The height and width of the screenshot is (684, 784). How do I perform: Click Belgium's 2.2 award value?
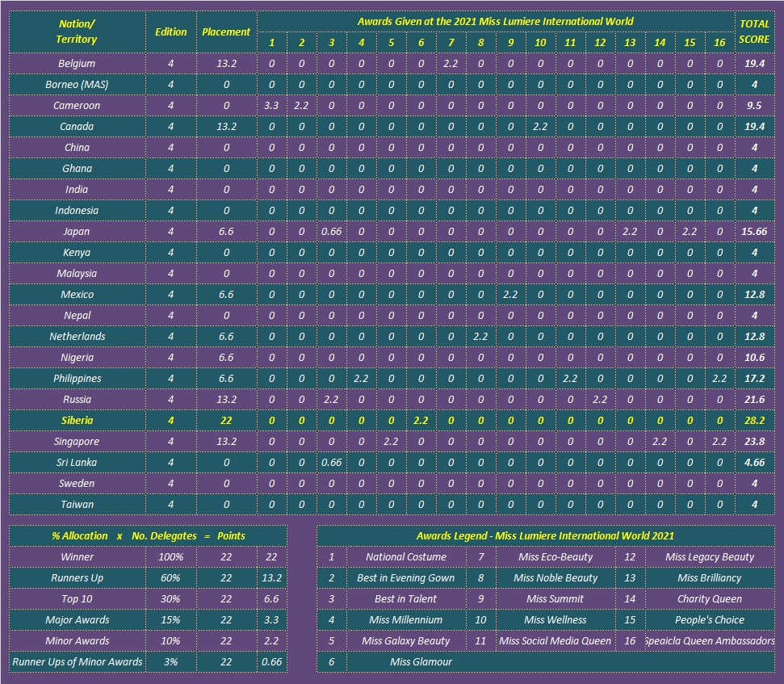click(x=451, y=64)
